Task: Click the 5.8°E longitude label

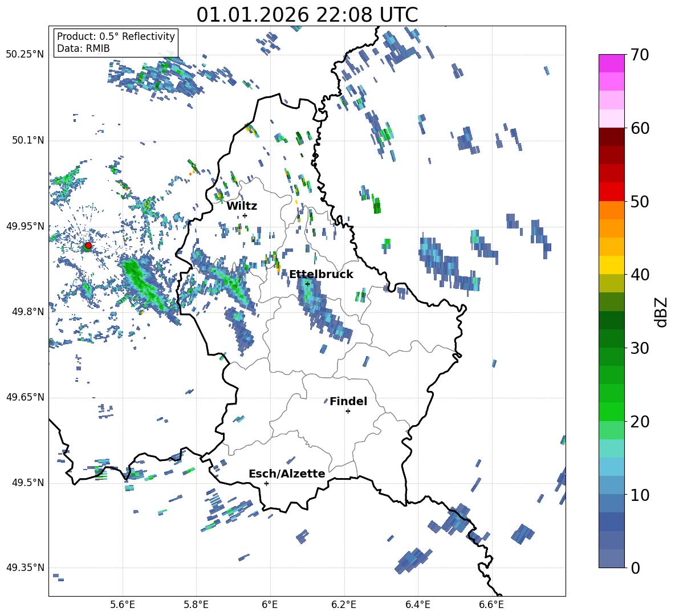Action: pos(196,605)
